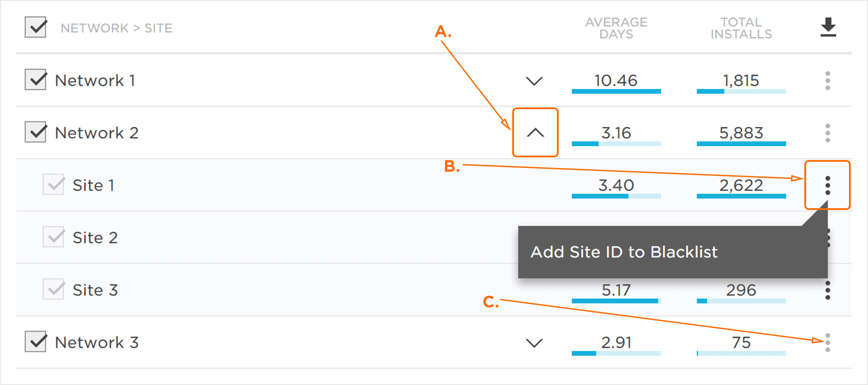Open Network 2 three-dot options menu
The image size is (868, 385).
(x=827, y=133)
